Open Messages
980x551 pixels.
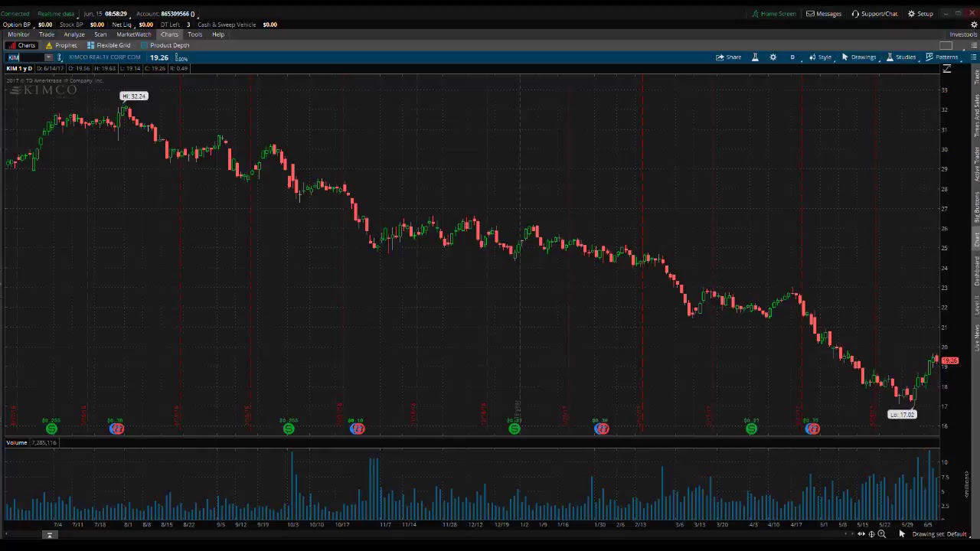point(824,14)
